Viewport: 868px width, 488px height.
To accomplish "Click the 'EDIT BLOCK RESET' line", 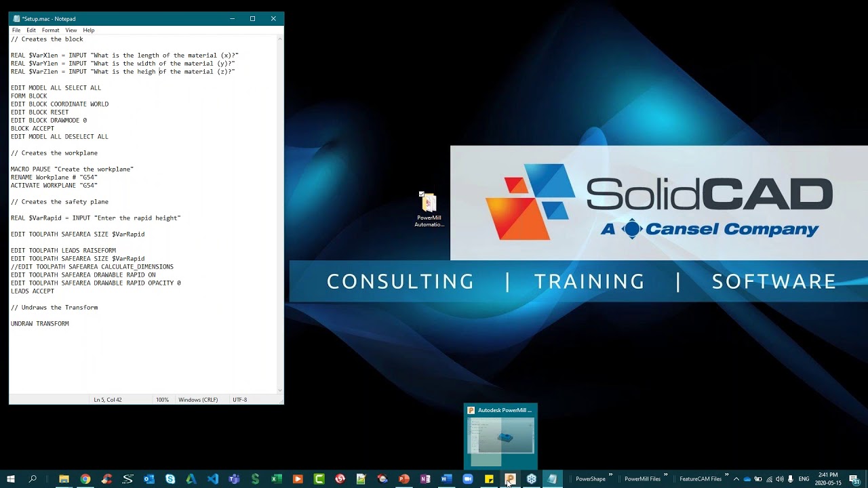I will click(x=40, y=112).
